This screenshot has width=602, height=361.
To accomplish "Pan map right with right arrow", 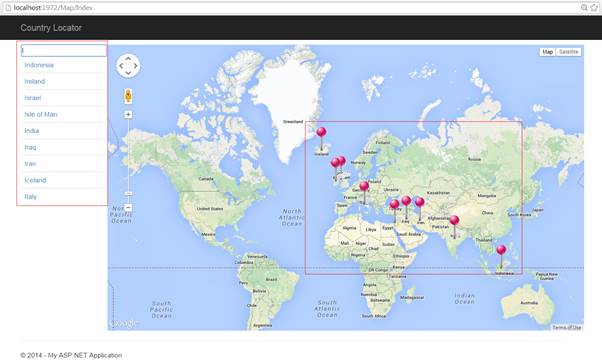I will click(x=136, y=66).
